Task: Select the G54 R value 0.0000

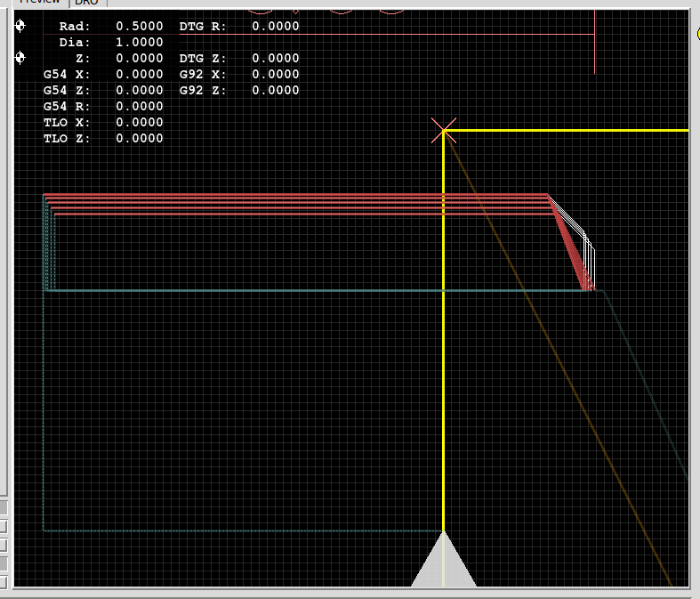Action: click(140, 107)
